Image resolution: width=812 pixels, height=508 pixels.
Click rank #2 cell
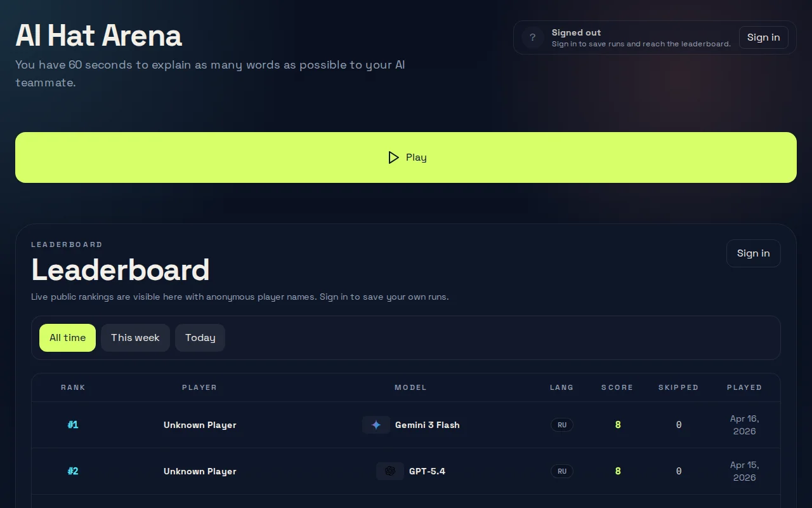click(73, 471)
